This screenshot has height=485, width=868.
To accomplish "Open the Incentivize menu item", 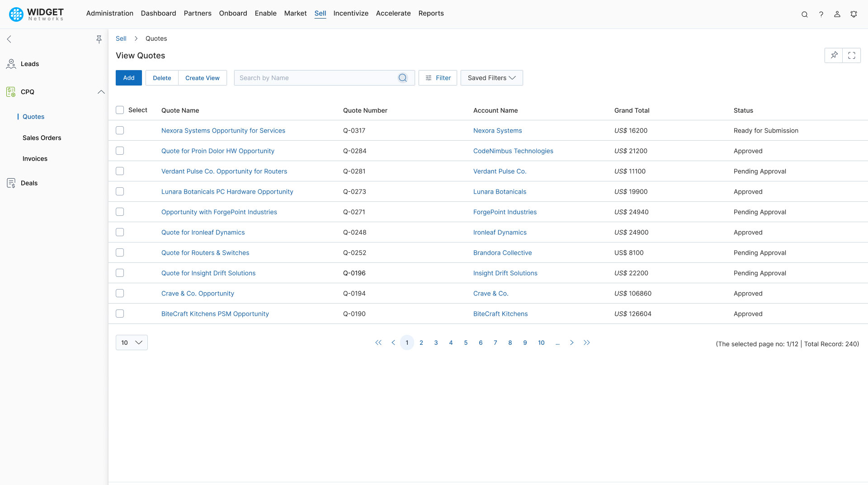I will point(351,13).
